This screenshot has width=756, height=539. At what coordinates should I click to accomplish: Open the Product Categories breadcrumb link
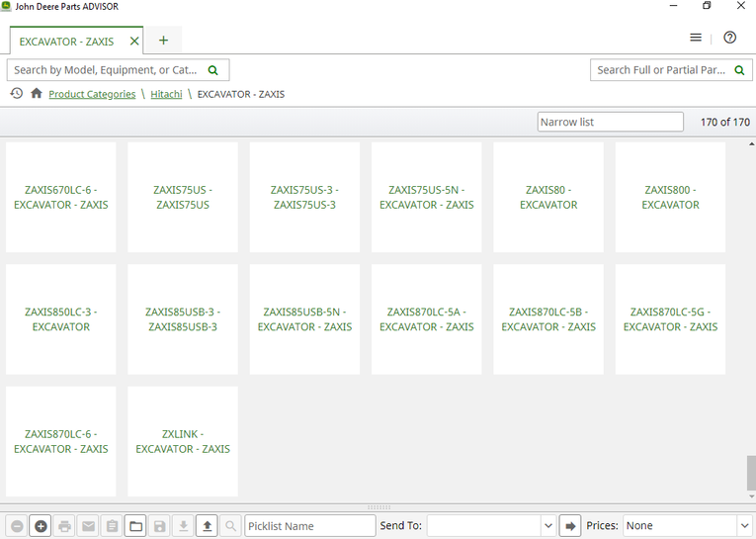[92, 95]
